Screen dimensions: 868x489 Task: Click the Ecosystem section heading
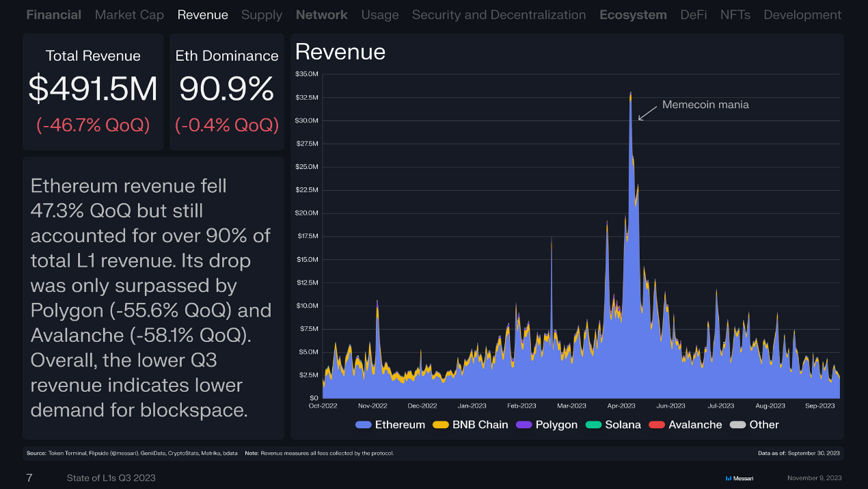[x=633, y=14]
